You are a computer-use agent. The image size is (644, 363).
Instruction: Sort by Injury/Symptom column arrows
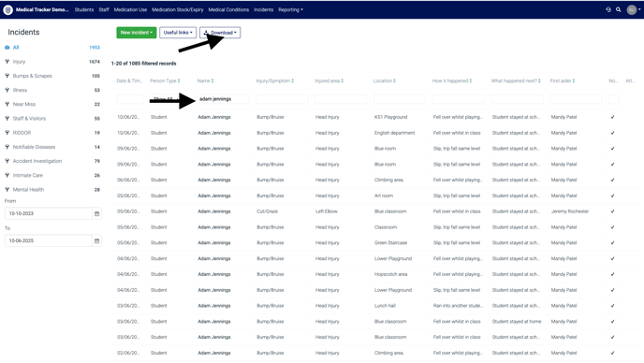coord(292,80)
